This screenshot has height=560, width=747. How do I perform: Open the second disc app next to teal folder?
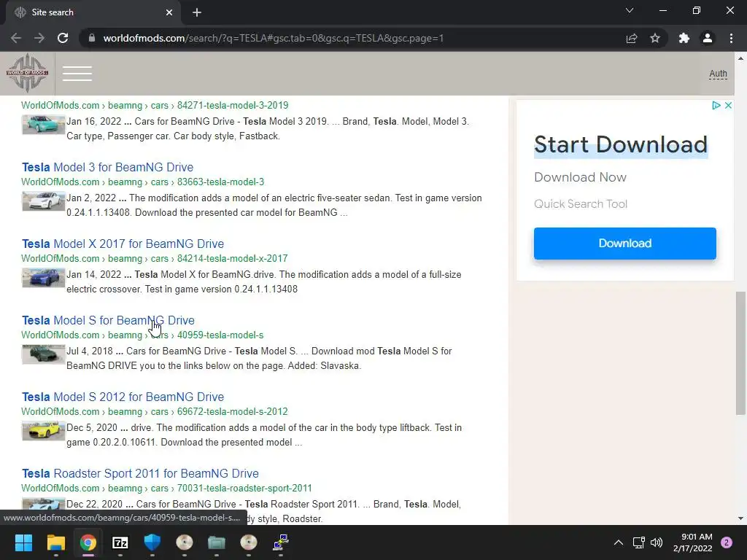tap(249, 542)
